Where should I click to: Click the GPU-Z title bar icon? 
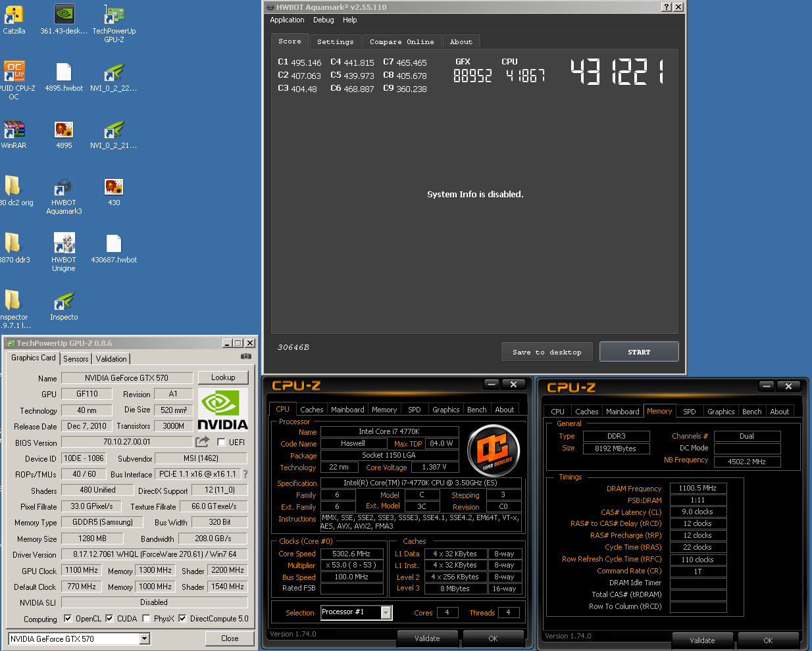tap(11, 343)
